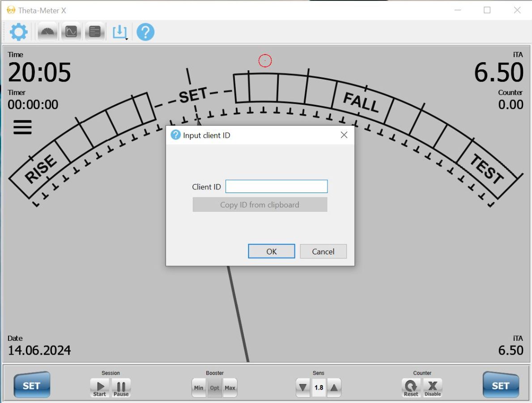Click the RISE label on the dial
Viewport: 532px width, 403px height.
(41, 169)
